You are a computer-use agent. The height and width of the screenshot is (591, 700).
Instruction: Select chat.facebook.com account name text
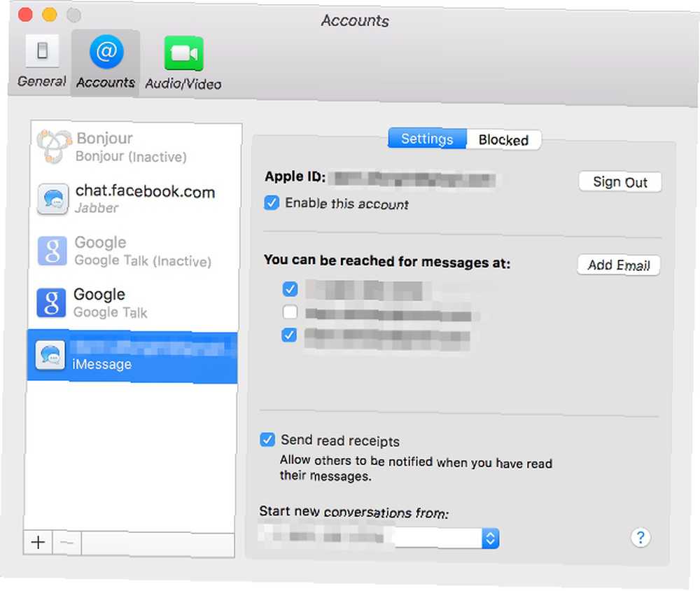click(x=145, y=192)
